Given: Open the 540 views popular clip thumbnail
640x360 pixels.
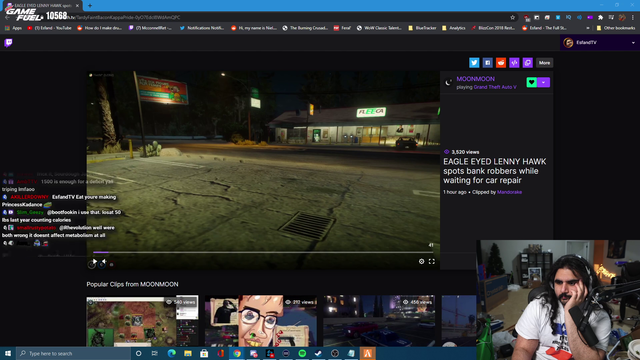Looking at the screenshot, I should [x=142, y=321].
